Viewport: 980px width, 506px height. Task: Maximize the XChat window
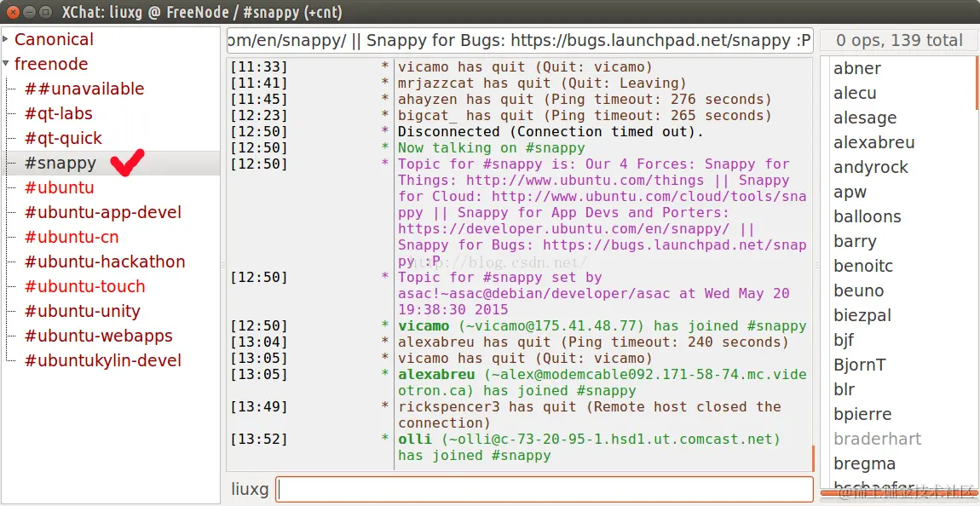(x=46, y=11)
